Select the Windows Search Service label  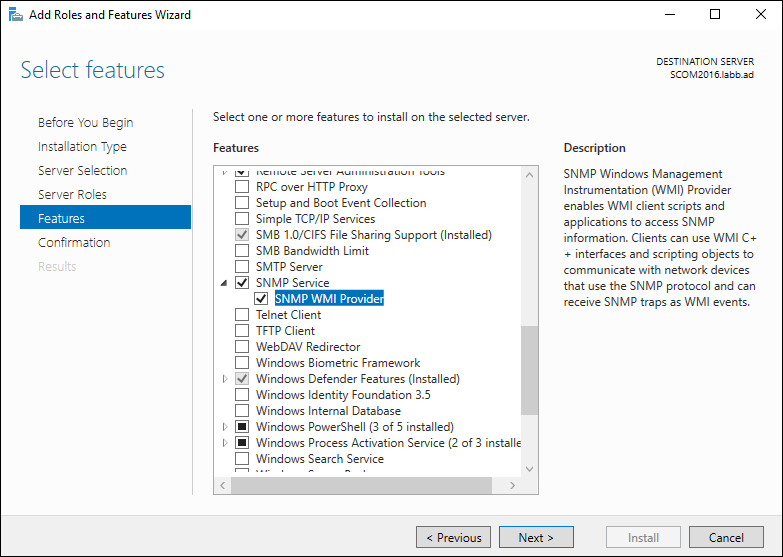(320, 459)
